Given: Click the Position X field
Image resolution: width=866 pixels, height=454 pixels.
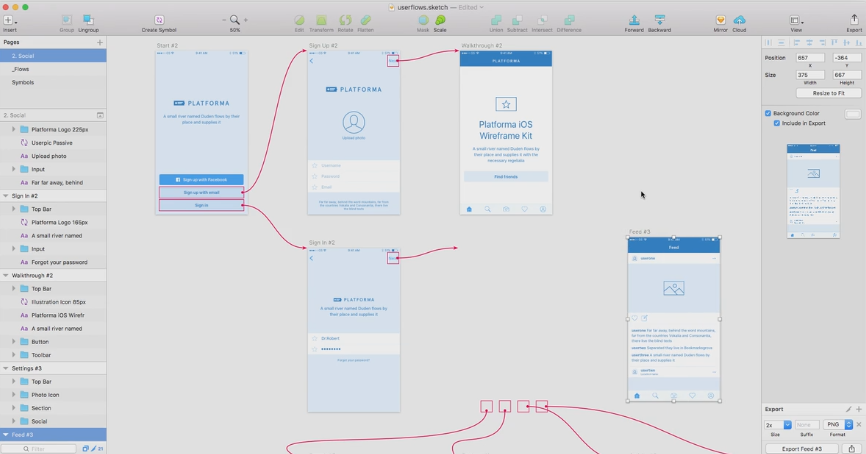Looking at the screenshot, I should [810, 58].
